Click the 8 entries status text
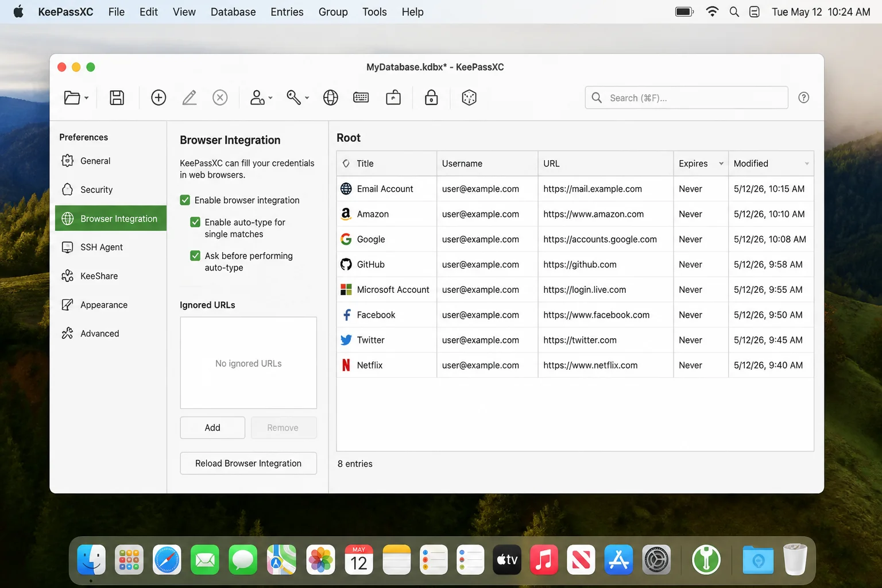882x588 pixels. [x=355, y=464]
